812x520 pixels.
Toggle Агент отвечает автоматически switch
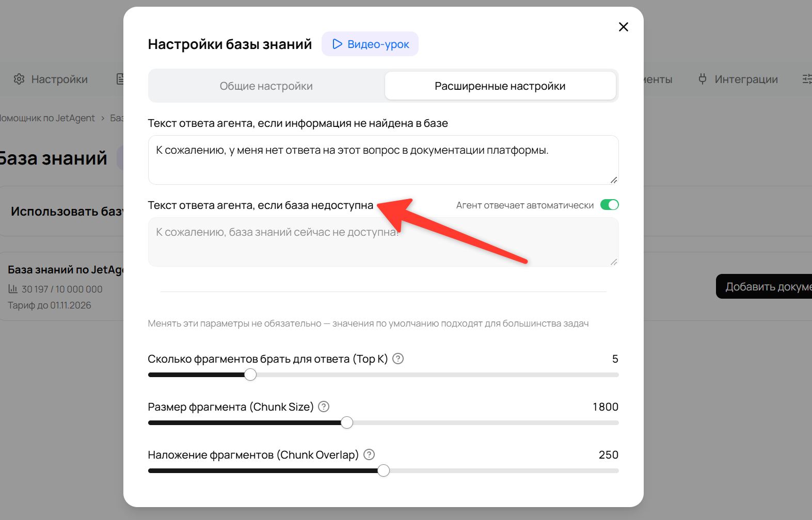pyautogui.click(x=609, y=205)
